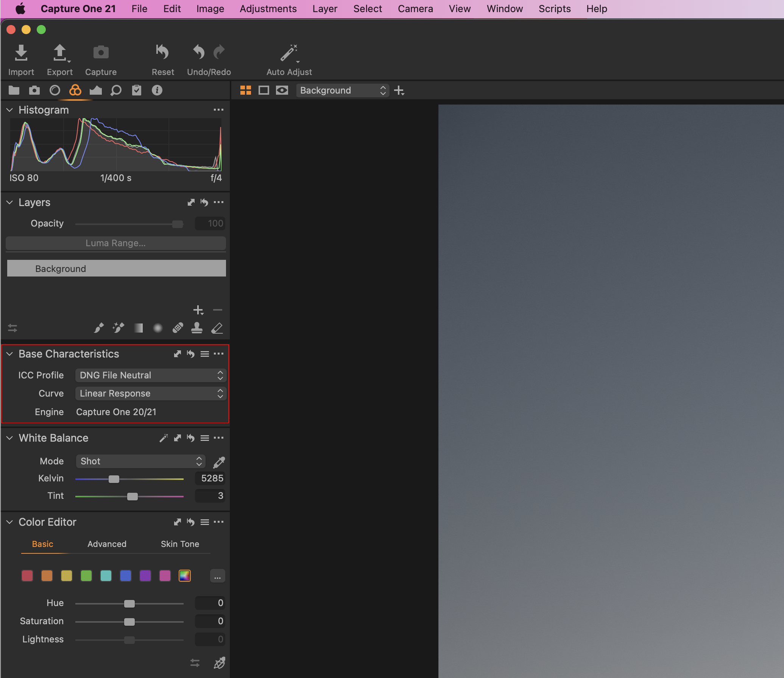
Task: Select the Draw Mask brush tool
Action: coord(99,328)
